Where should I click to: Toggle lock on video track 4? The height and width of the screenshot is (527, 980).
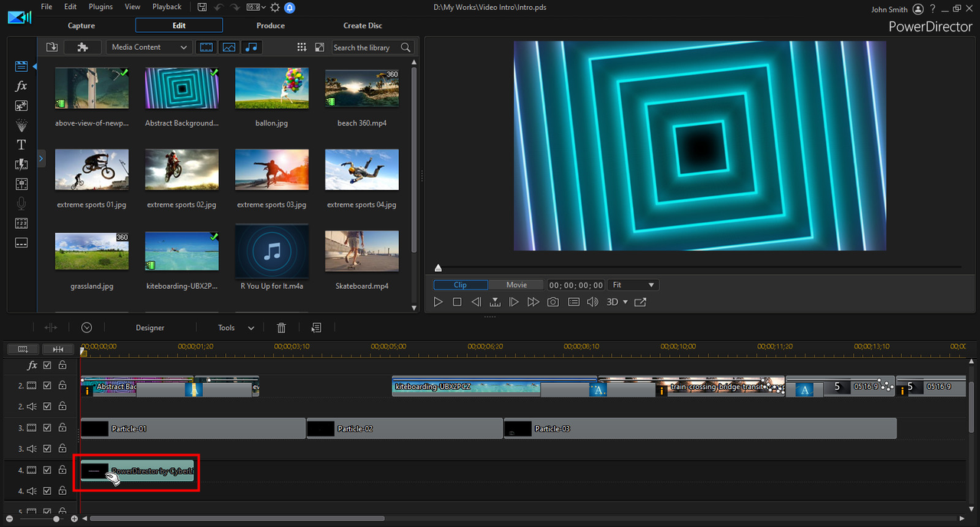pos(62,470)
